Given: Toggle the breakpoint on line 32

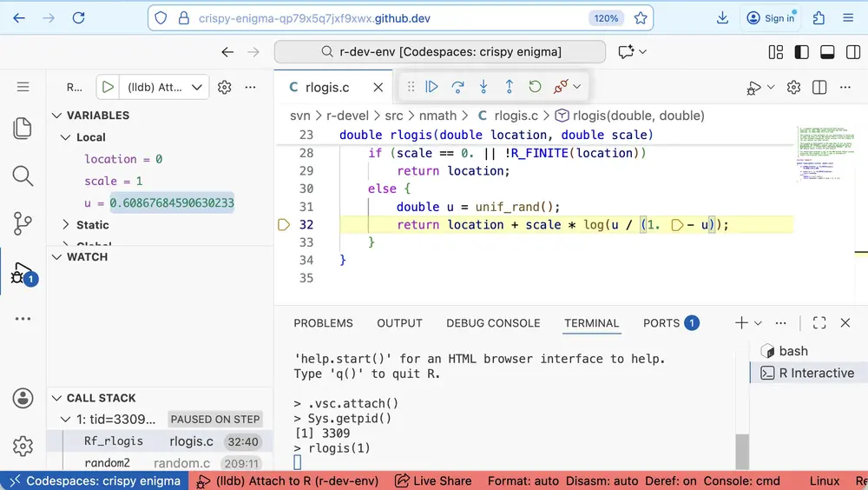Looking at the screenshot, I should point(284,225).
